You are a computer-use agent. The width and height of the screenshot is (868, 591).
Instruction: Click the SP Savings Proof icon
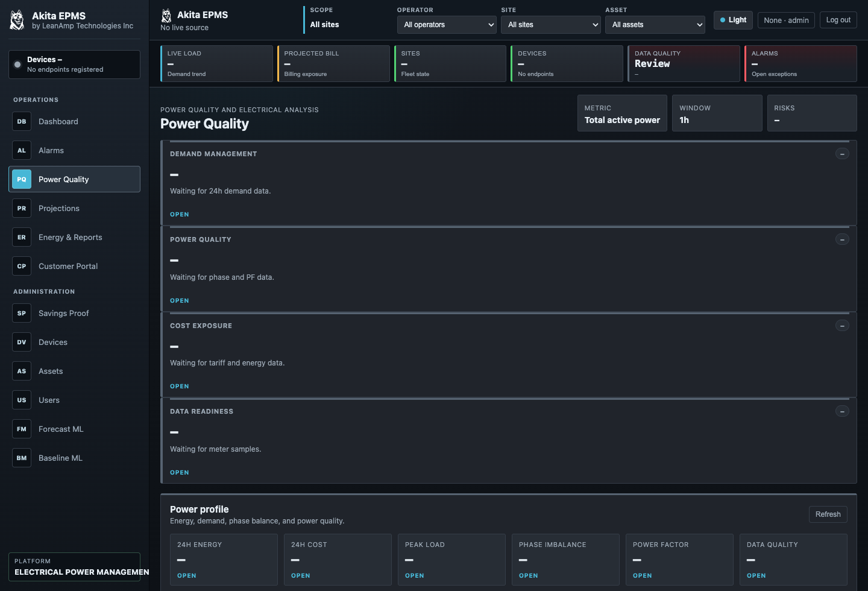(x=22, y=313)
